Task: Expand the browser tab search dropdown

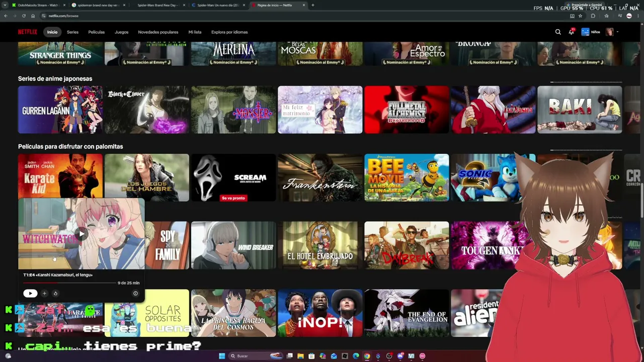Action: coord(6,5)
